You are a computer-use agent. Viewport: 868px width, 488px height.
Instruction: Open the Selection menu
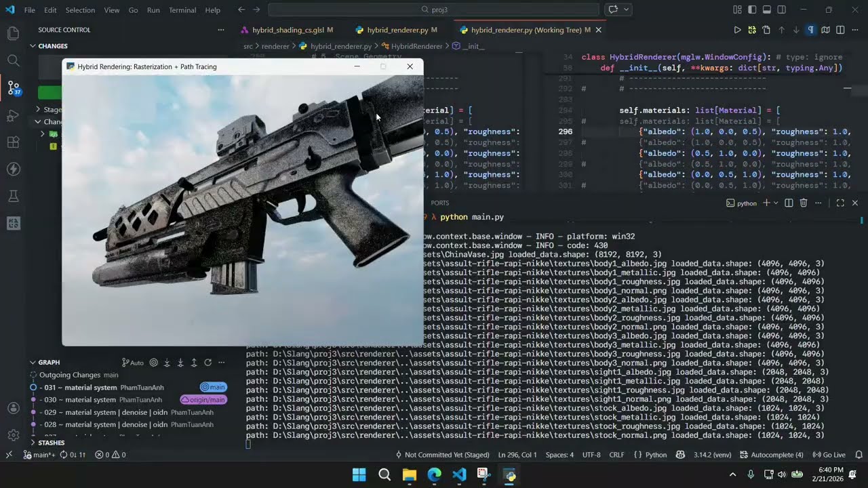(80, 10)
